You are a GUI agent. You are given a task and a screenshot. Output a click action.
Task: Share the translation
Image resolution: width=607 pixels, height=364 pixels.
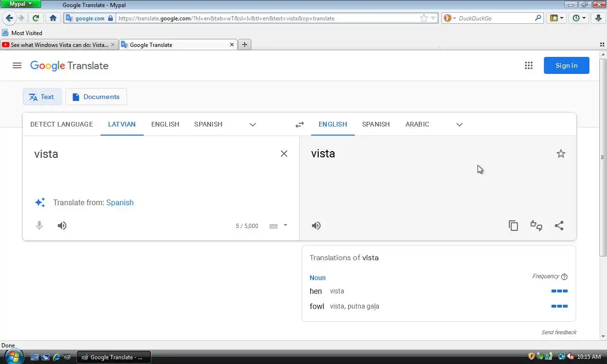[559, 226]
